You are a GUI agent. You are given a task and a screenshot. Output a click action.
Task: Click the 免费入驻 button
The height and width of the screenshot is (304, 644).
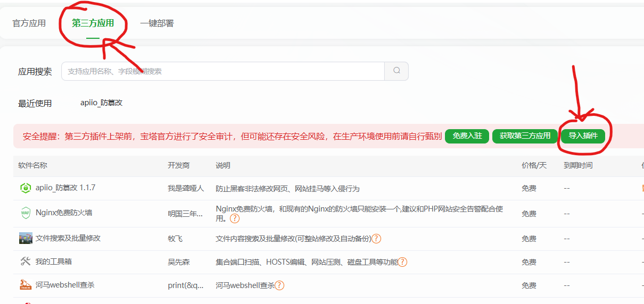click(x=467, y=136)
